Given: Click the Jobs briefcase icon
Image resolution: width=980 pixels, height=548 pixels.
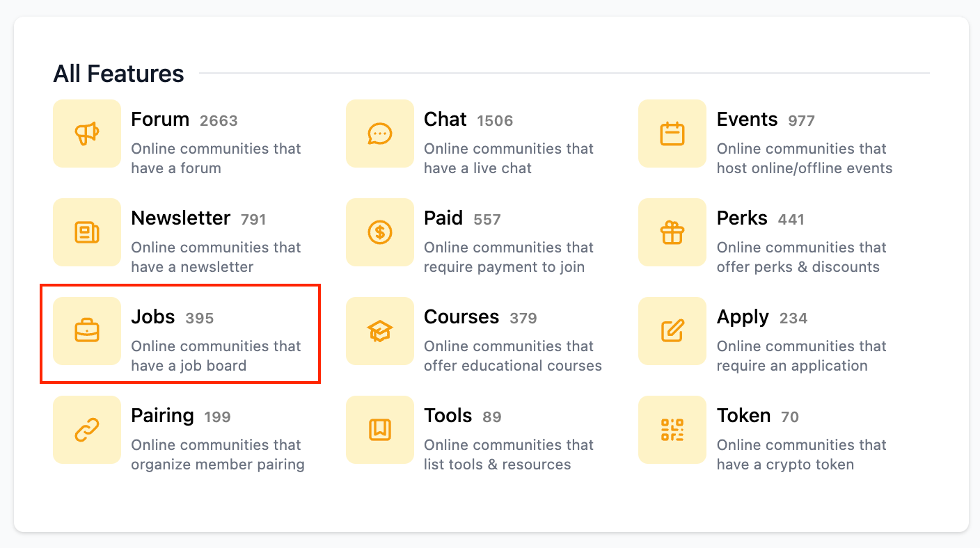Looking at the screenshot, I should (x=86, y=332).
